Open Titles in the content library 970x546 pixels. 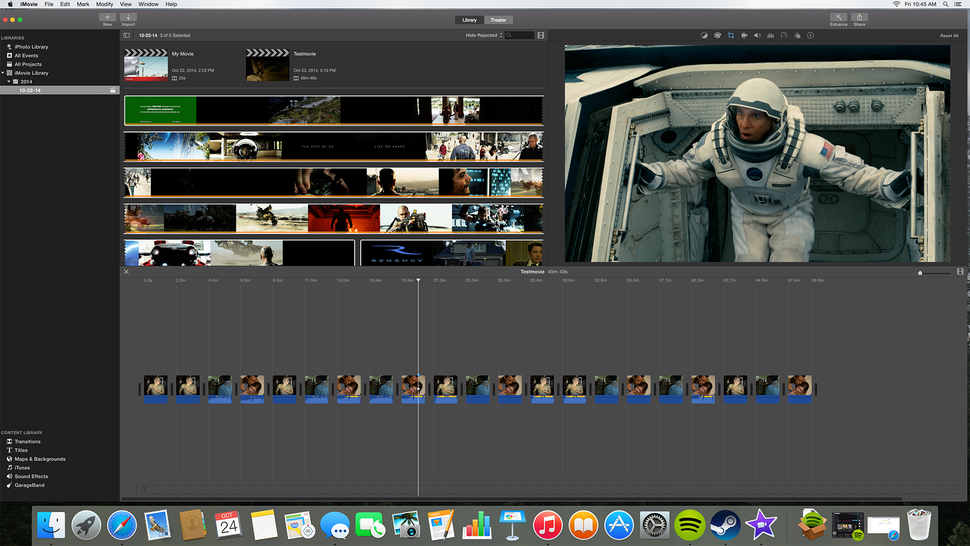[21, 450]
